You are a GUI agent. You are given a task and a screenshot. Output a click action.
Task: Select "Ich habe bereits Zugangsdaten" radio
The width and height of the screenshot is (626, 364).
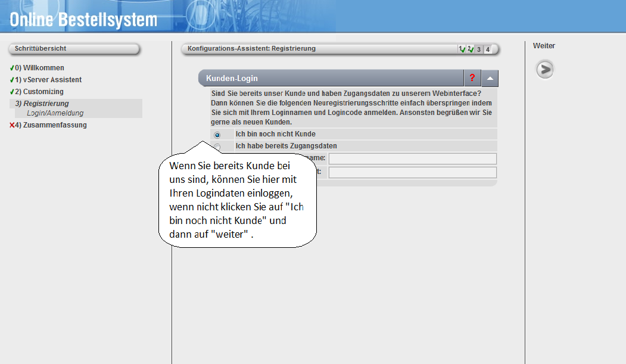pos(217,147)
